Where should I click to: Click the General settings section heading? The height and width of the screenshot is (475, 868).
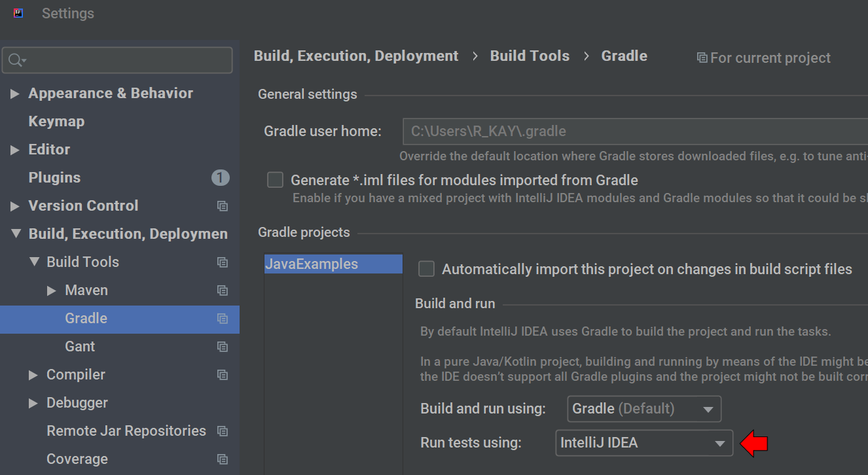pos(308,94)
